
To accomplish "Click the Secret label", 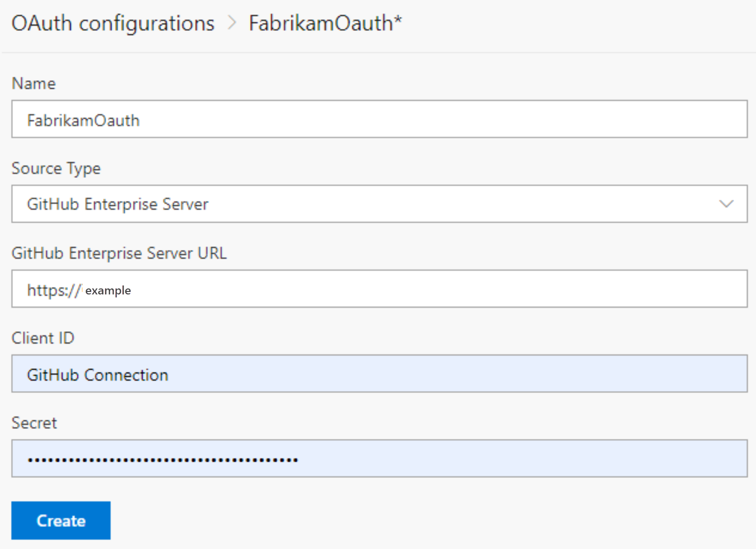I will tap(34, 422).
